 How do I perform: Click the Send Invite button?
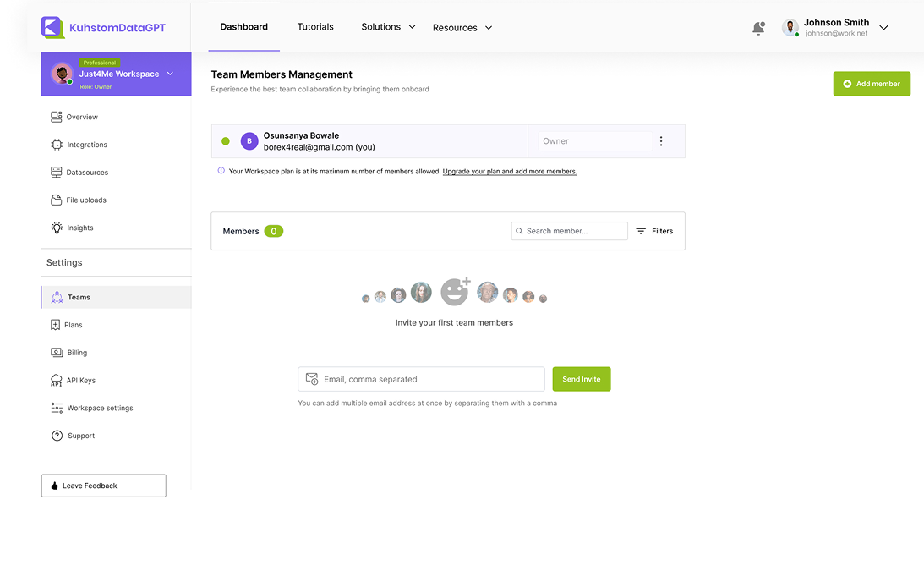(x=582, y=379)
